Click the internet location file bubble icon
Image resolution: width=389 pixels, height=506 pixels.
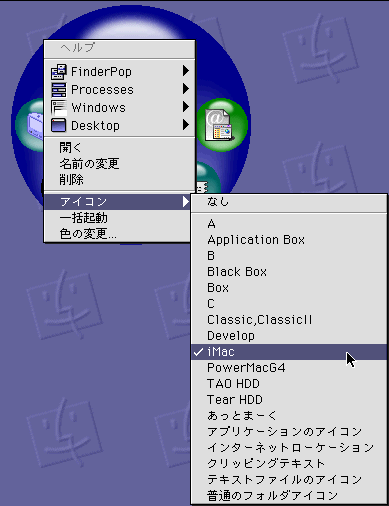pyautogui.click(x=222, y=125)
